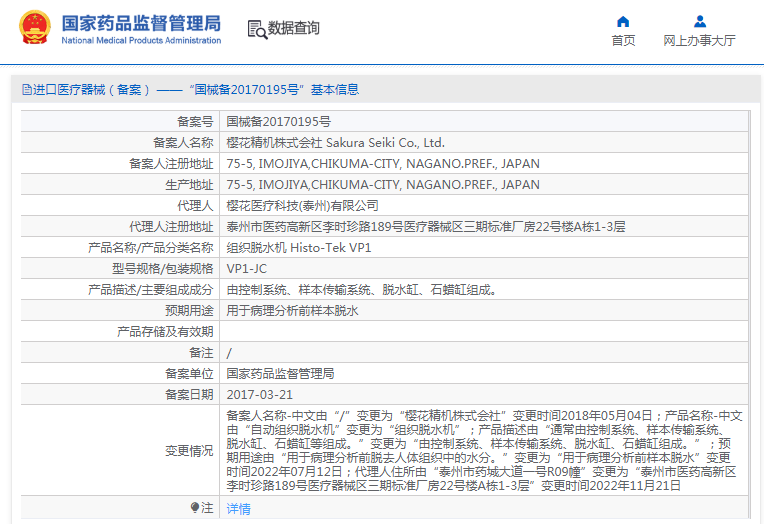Click the 数据查询 magnifier icon
Screen dimensions: 764x524
(x=256, y=29)
